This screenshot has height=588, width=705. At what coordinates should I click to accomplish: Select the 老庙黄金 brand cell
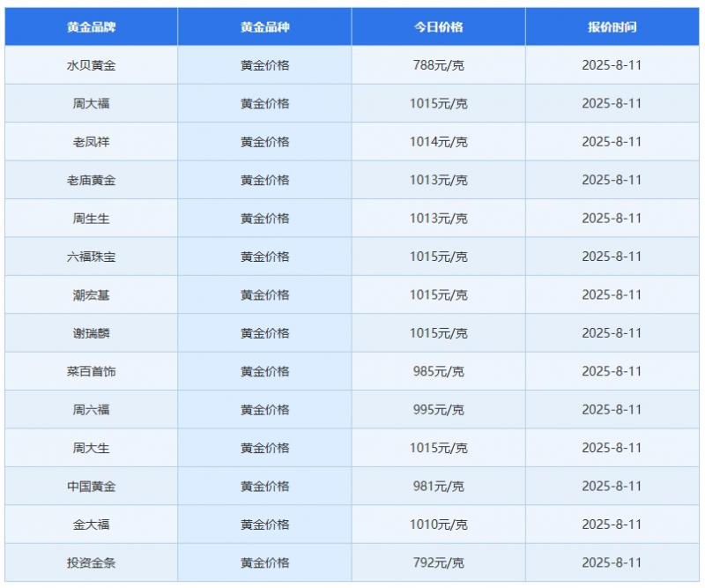(x=92, y=180)
